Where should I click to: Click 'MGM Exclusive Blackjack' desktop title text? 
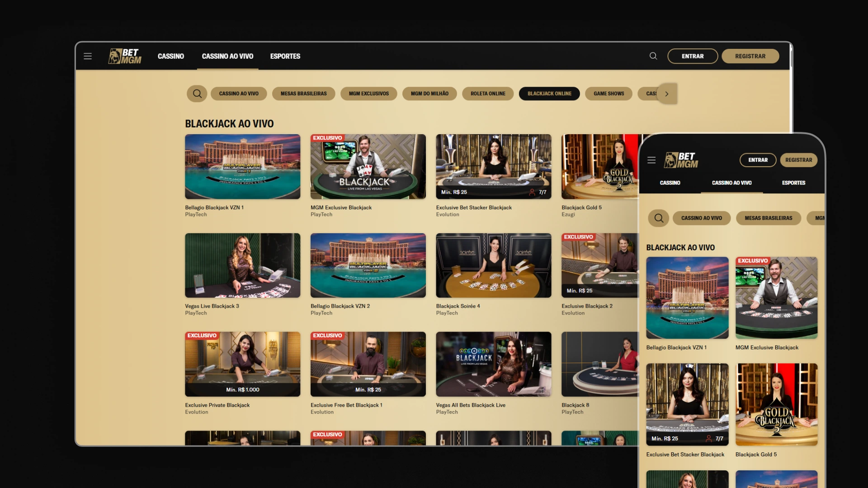point(341,207)
